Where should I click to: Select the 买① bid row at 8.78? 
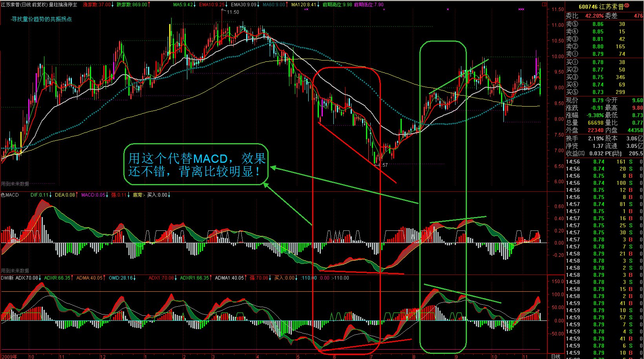click(x=604, y=62)
